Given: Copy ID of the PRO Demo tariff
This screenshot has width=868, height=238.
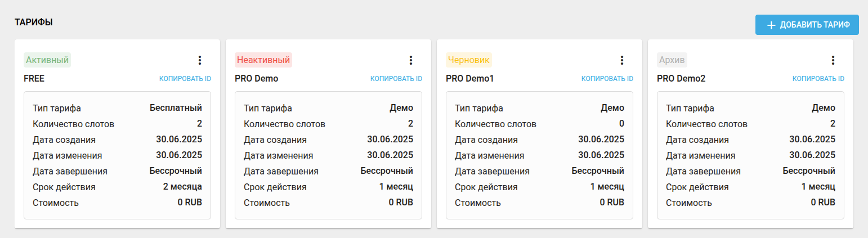Looking at the screenshot, I should [396, 79].
